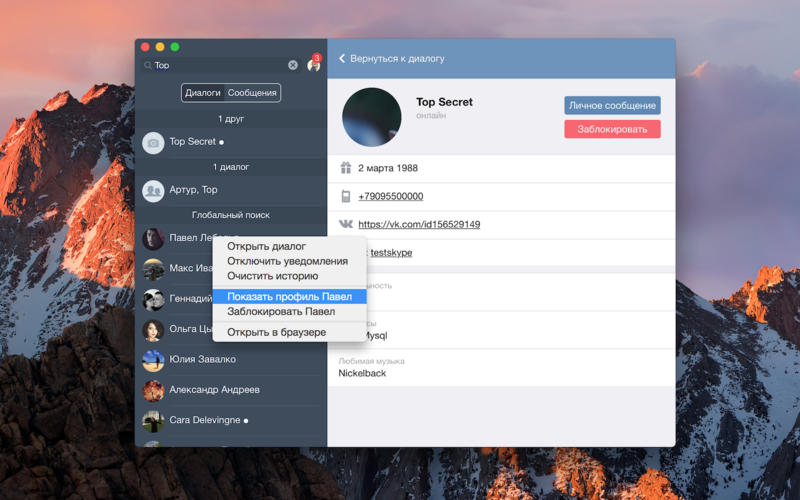Image resolution: width=800 pixels, height=500 pixels.
Task: Click Геннадий's avatar in the list
Action: 153,299
